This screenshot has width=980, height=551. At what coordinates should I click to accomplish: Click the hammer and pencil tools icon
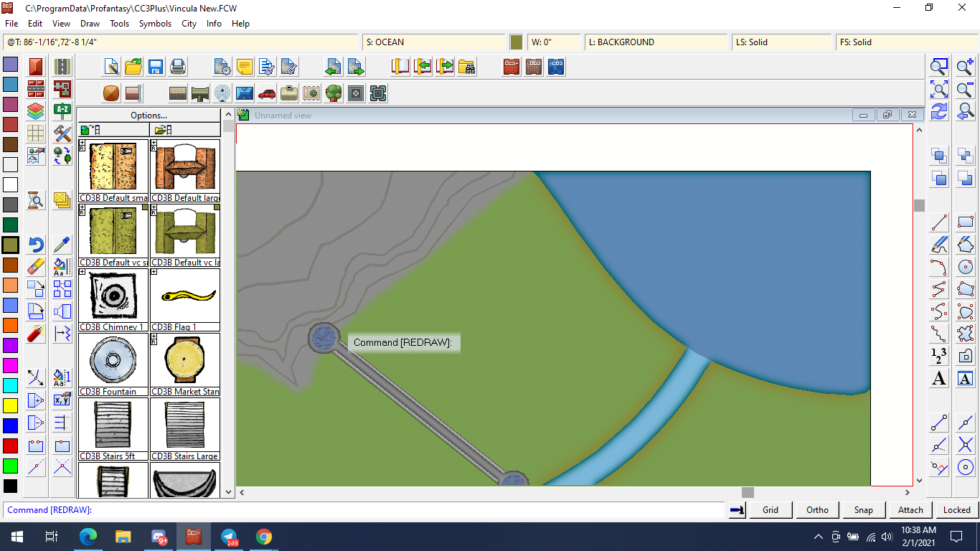(62, 133)
